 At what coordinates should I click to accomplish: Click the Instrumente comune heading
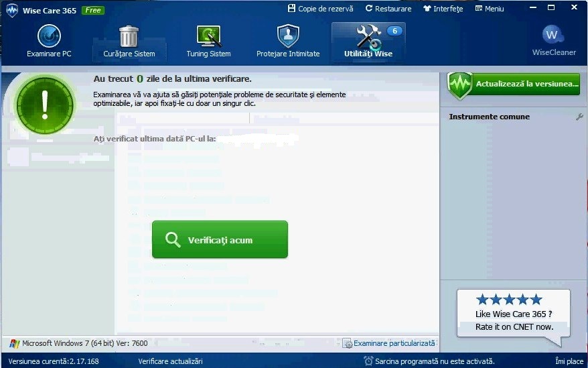click(x=490, y=117)
